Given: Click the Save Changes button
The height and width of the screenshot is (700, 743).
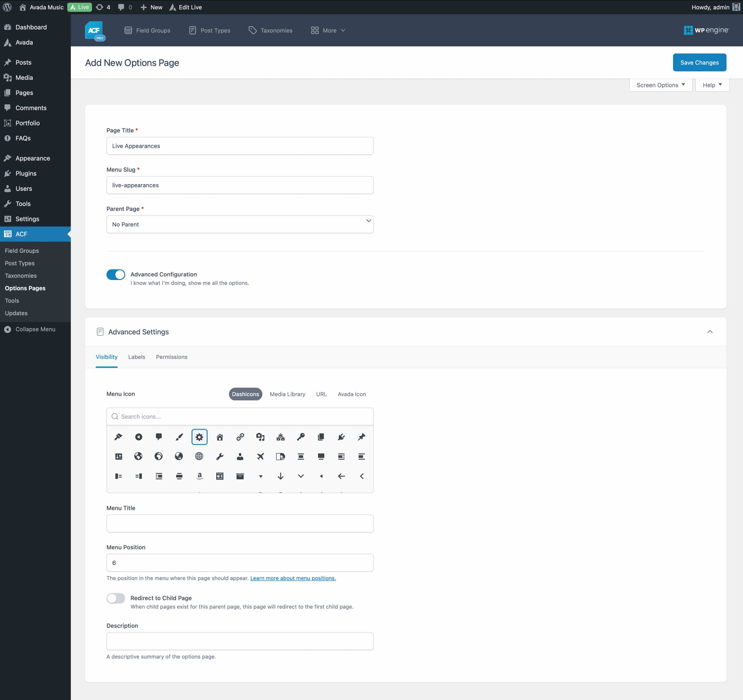Looking at the screenshot, I should [699, 62].
